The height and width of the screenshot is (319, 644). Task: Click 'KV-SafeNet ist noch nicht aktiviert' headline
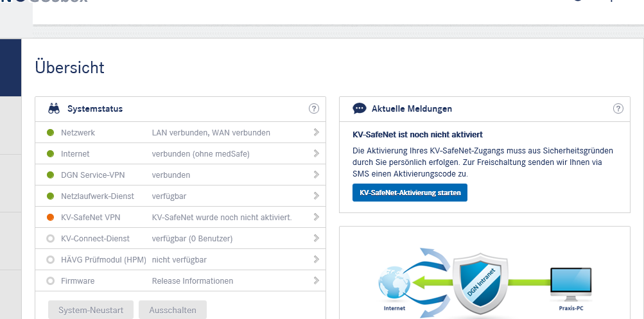click(x=418, y=135)
